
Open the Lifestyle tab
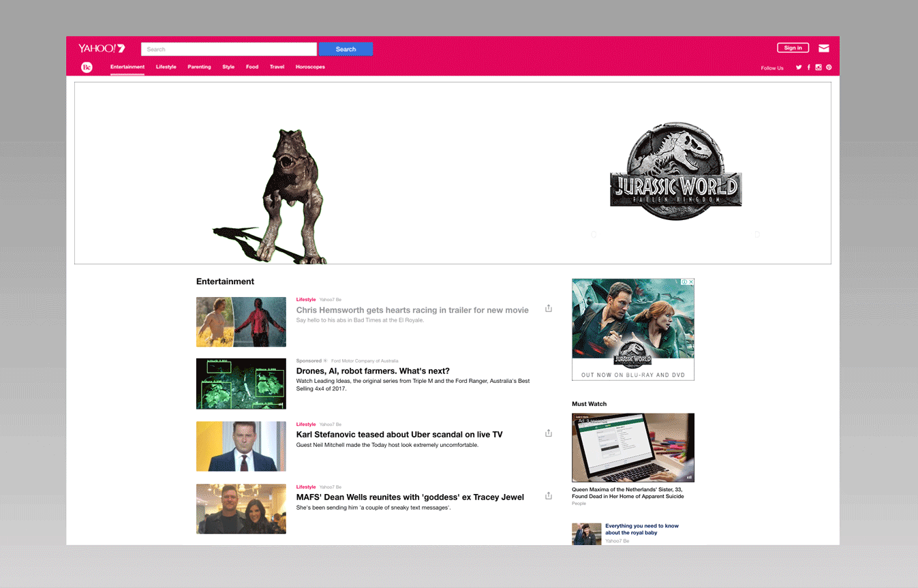pyautogui.click(x=166, y=67)
